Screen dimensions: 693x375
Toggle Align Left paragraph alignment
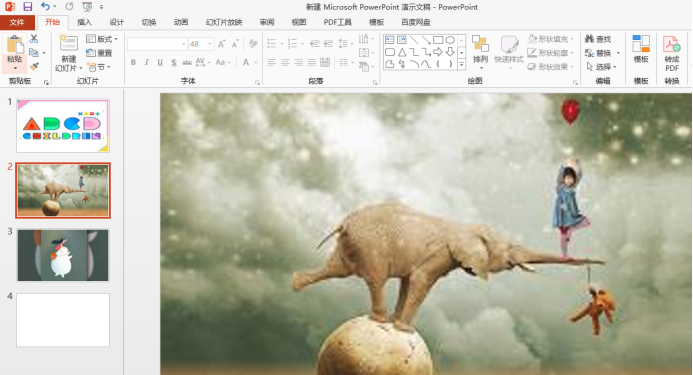271,63
